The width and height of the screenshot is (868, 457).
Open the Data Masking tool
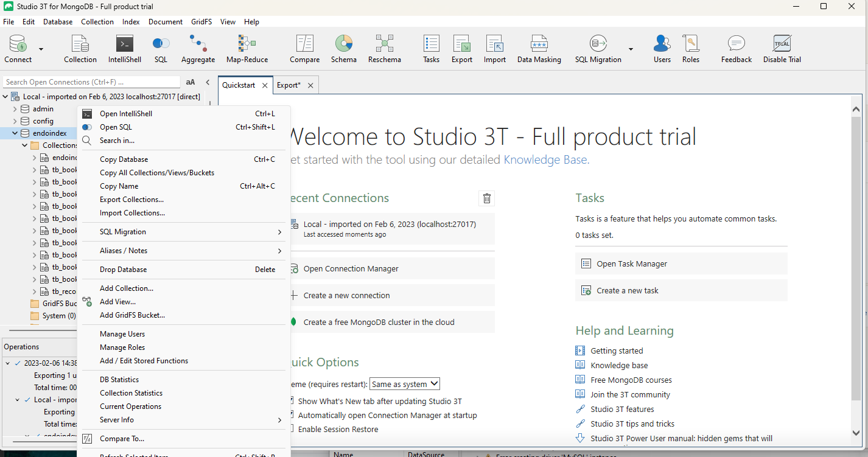539,48
